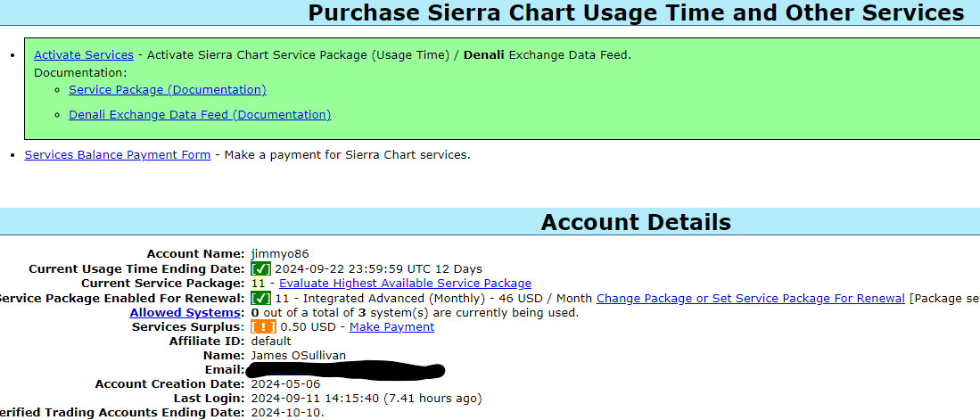Open the Activate Services link

pos(84,55)
